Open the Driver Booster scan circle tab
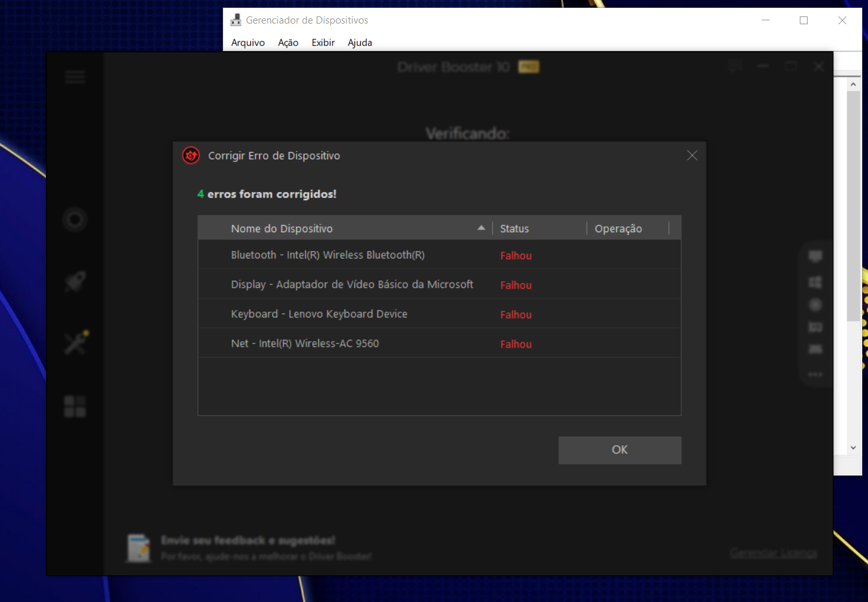 [x=75, y=219]
